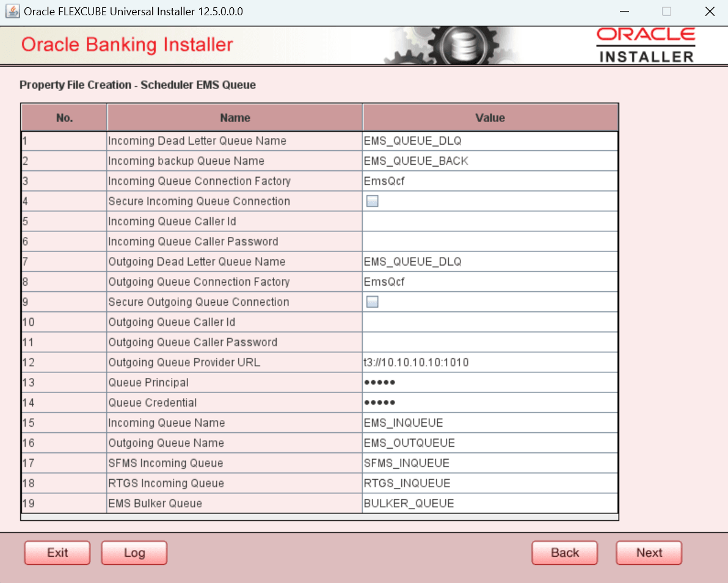This screenshot has width=728, height=583.
Task: Click the Outgoing Queue Caller Id field
Action: (x=490, y=322)
